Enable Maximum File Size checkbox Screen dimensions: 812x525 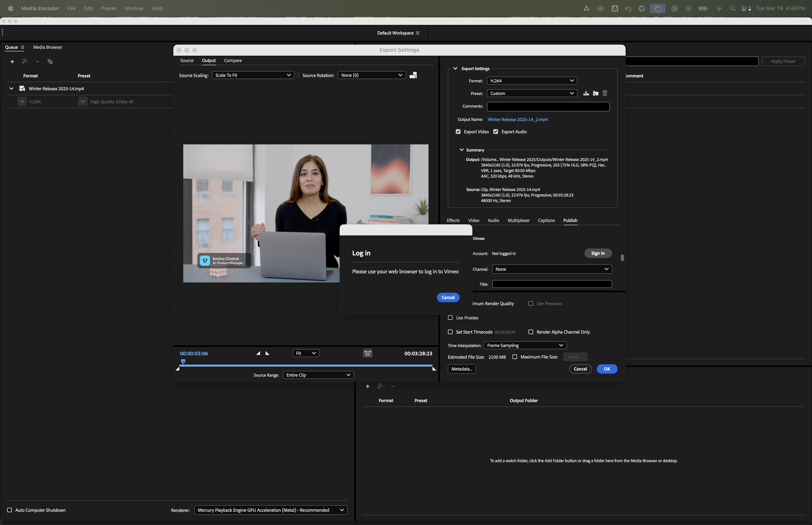(x=515, y=357)
